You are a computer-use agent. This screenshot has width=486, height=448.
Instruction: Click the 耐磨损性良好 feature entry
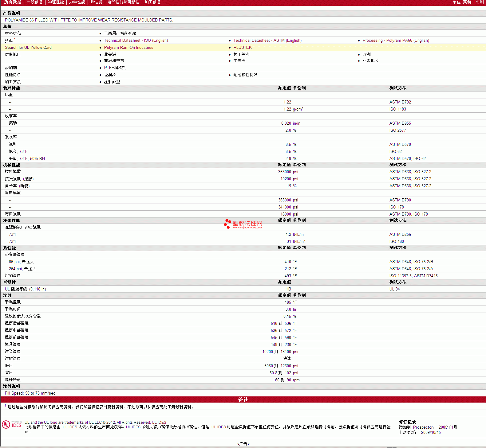pos(245,75)
